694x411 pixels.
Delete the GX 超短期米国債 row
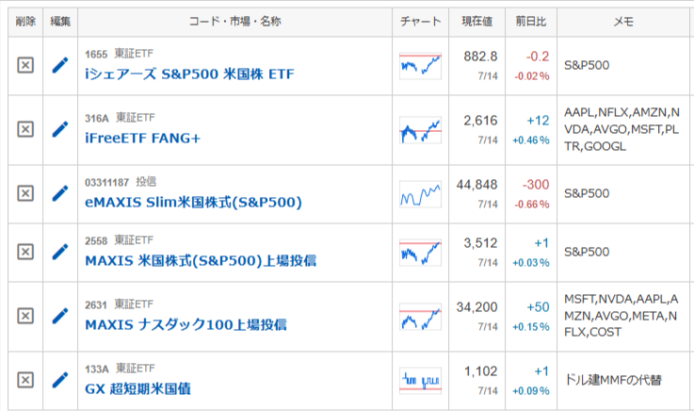pos(25,380)
